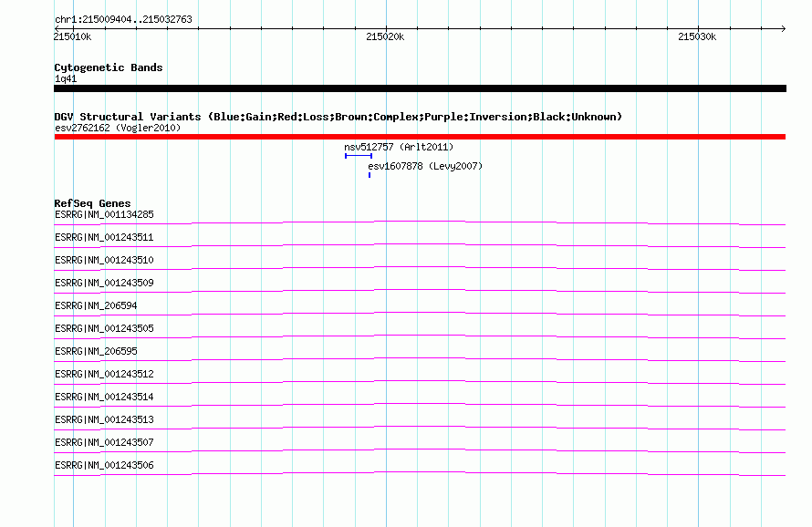The image size is (812, 527).
Task: Select transcript ESRRG|NM_001243514
Action: pos(104,397)
